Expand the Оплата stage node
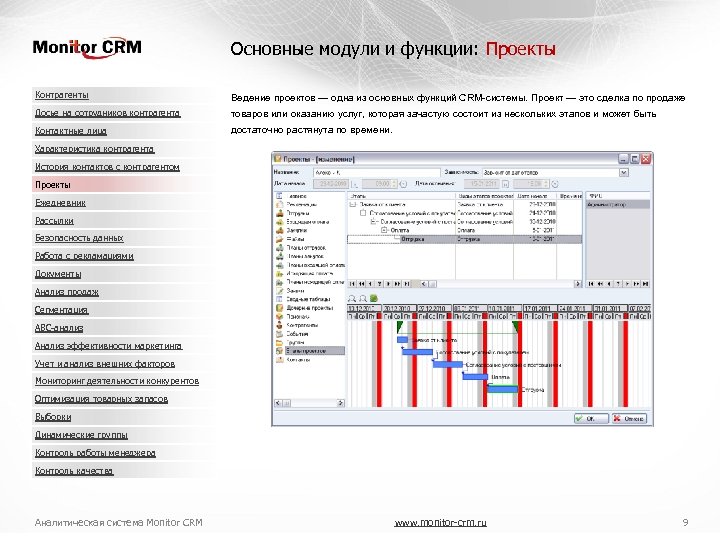This screenshot has width=720, height=540. tap(385, 231)
